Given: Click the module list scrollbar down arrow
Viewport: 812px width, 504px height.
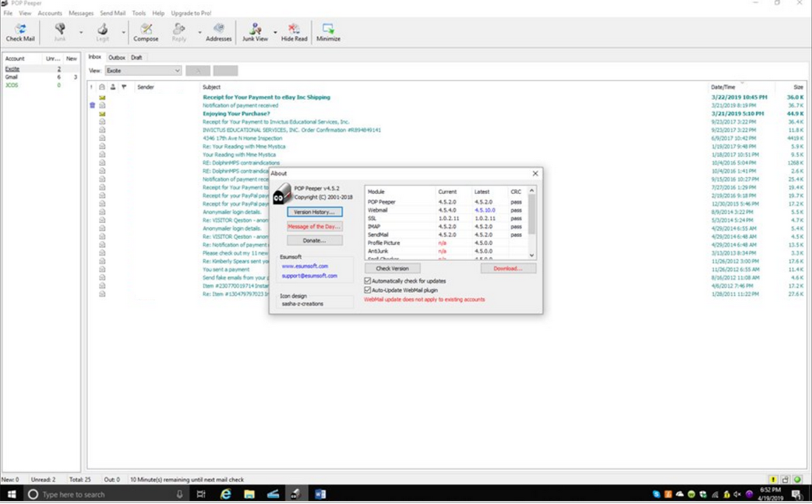Looking at the screenshot, I should 531,255.
